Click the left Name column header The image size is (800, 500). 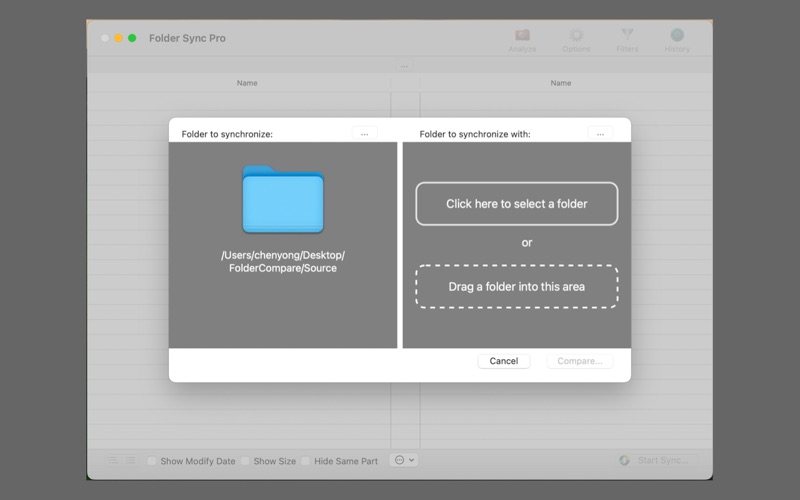click(247, 83)
